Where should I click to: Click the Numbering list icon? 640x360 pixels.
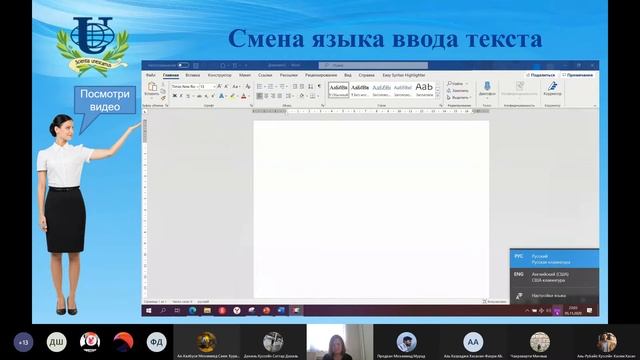270,87
